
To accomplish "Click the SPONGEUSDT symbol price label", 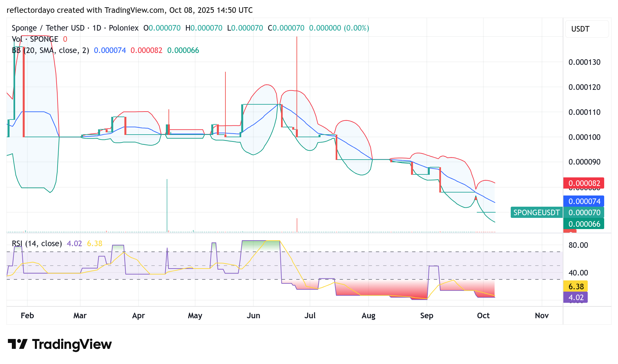I will coord(536,213).
